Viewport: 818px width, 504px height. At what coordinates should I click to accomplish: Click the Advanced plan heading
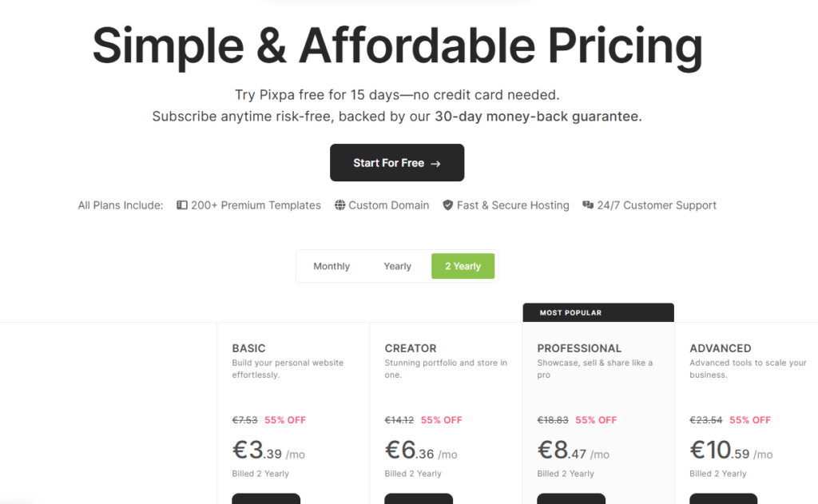[720, 348]
